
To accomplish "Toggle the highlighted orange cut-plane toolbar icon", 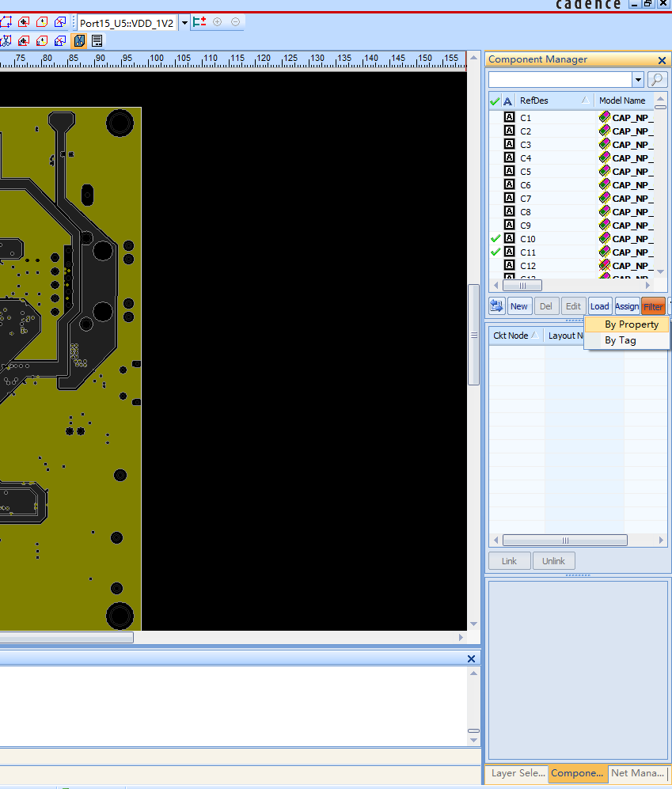I will [x=79, y=41].
